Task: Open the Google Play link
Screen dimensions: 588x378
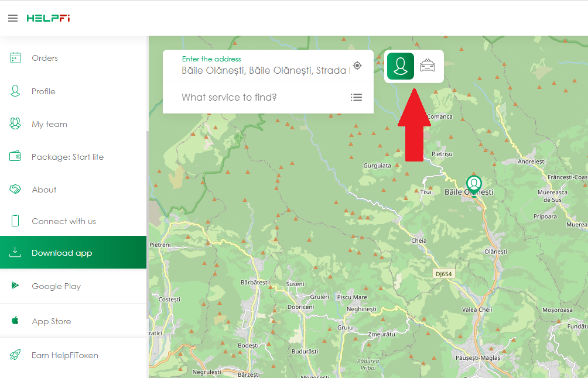Action: (x=56, y=286)
